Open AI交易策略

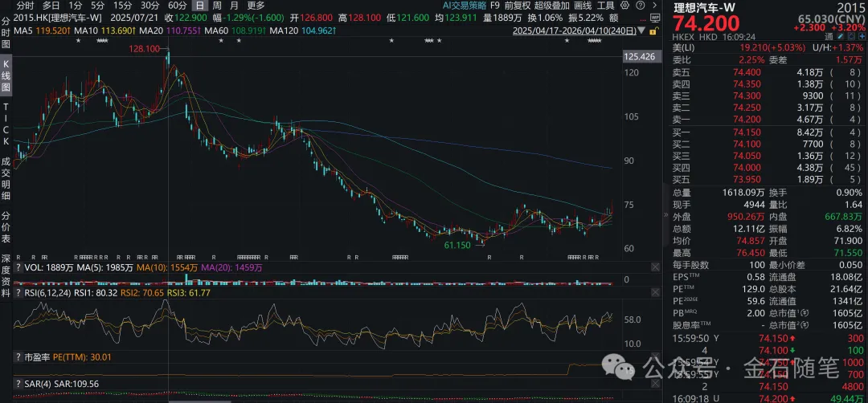pos(465,6)
